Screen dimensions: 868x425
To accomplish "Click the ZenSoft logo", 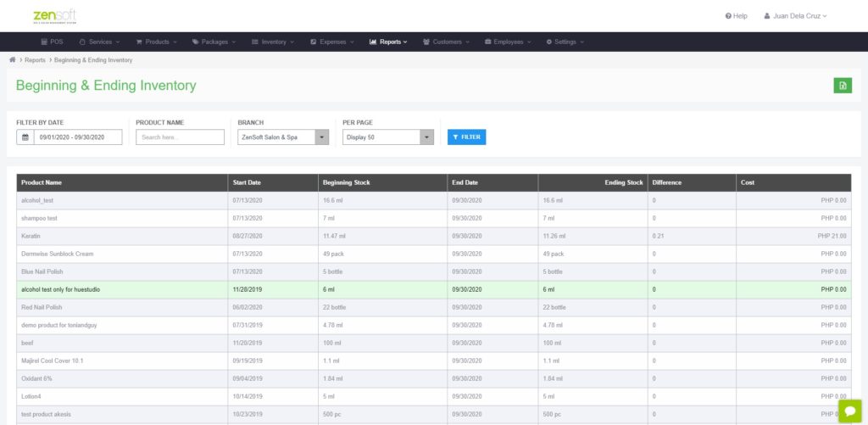I will (x=55, y=16).
